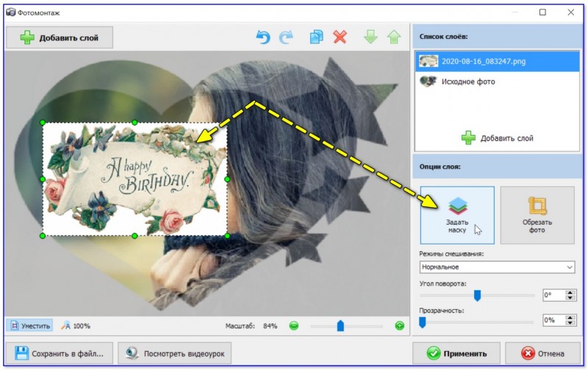The image size is (588, 370).
Task: Increase rotation angle with the up stepper
Action: point(570,292)
